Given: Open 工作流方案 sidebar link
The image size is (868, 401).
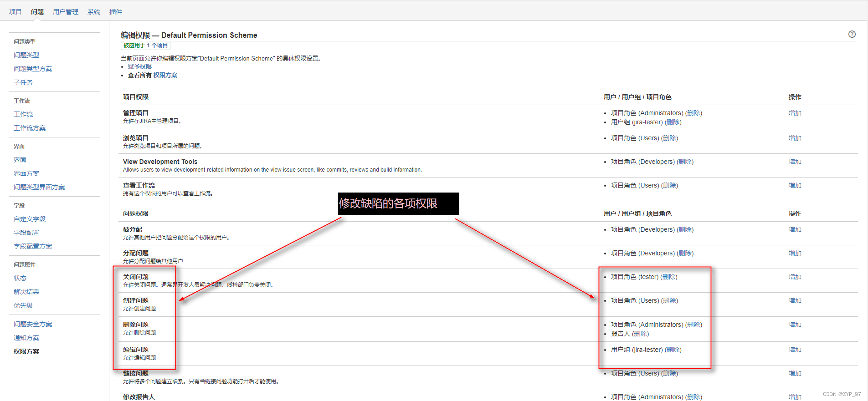Looking at the screenshot, I should [30, 128].
